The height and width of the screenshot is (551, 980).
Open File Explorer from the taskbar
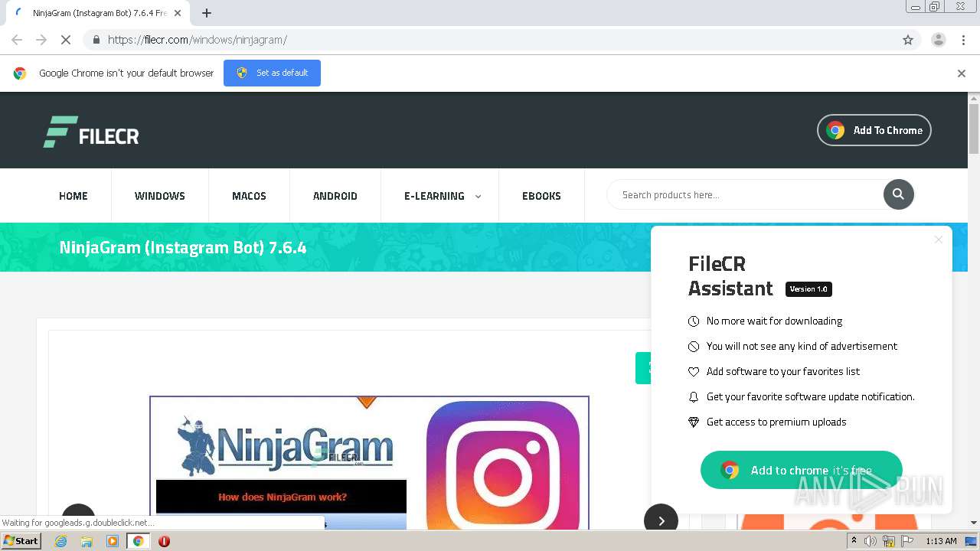87,541
